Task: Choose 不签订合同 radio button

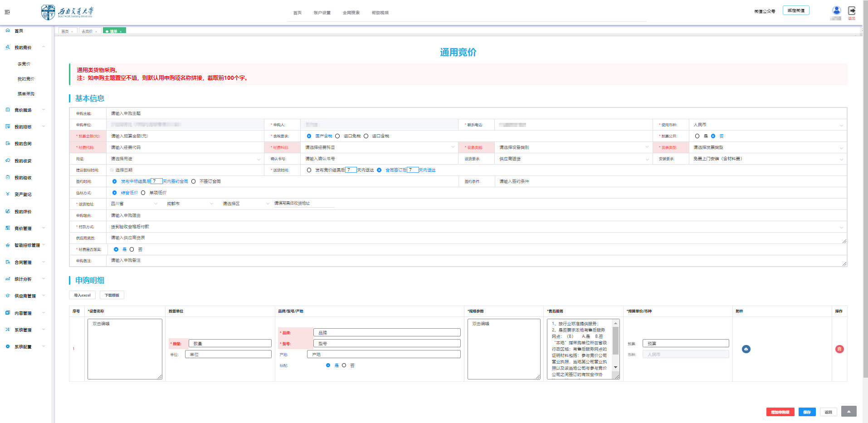Action: tap(194, 181)
